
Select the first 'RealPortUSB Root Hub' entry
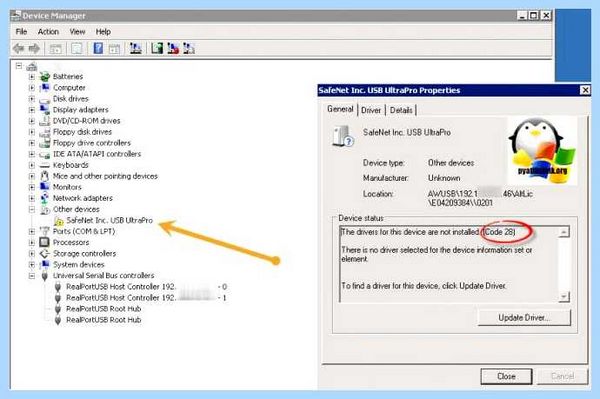coord(104,309)
